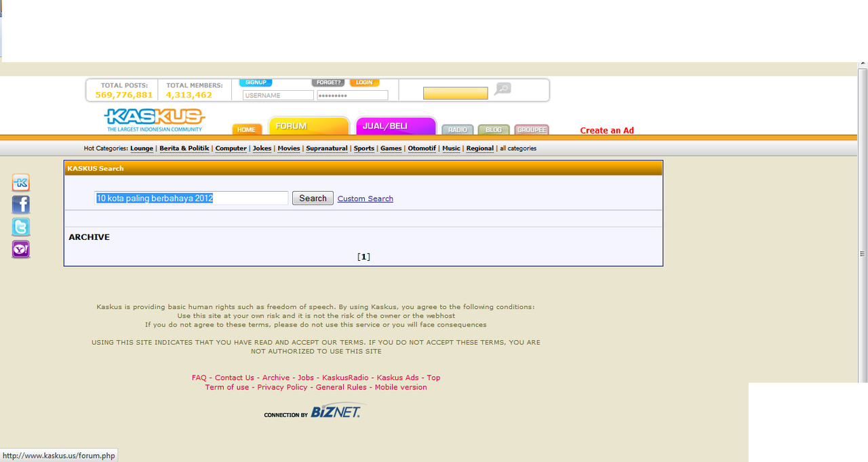The width and height of the screenshot is (868, 462).
Task: Open the GROUPEE tab
Action: 532,130
